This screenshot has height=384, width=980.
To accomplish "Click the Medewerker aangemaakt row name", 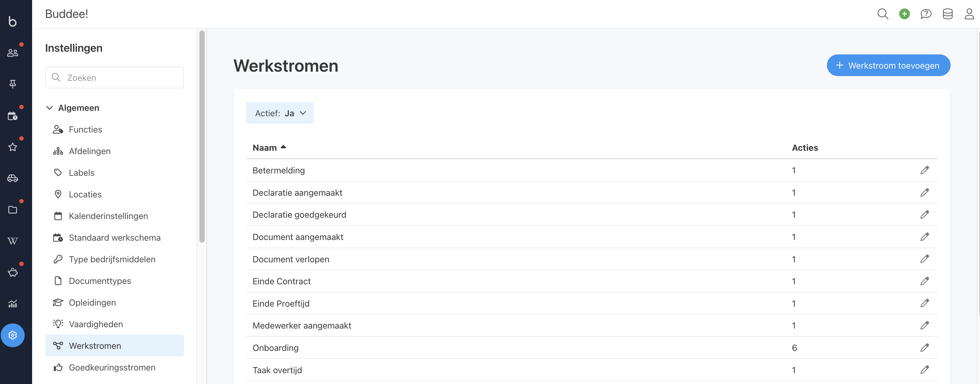I will (302, 326).
